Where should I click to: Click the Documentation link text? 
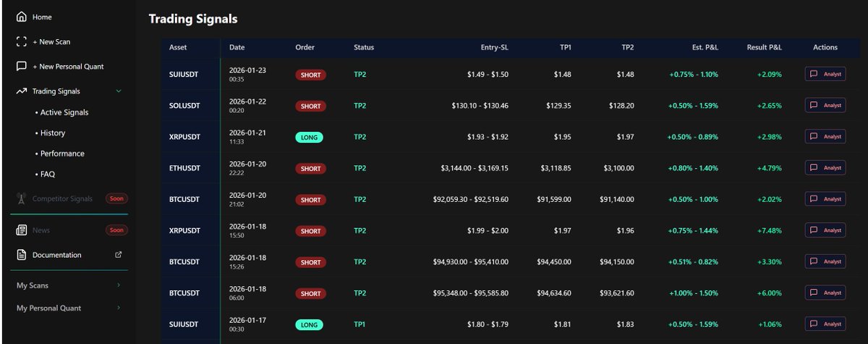tap(57, 255)
